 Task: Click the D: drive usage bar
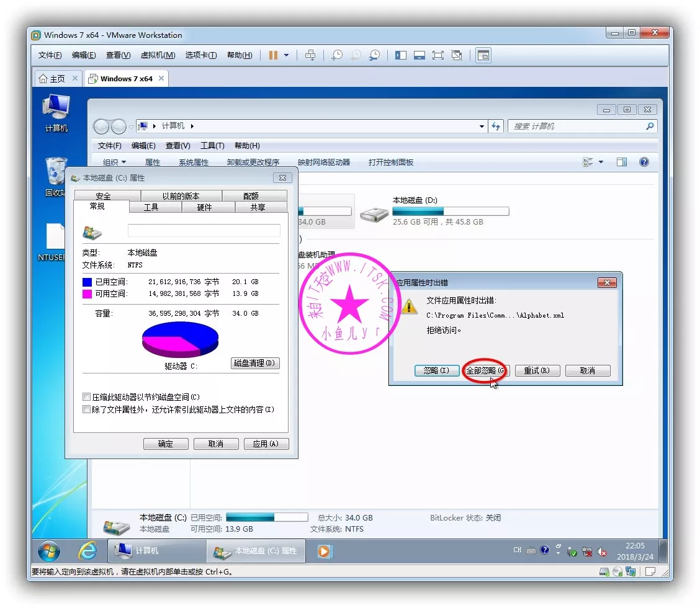[x=451, y=212]
